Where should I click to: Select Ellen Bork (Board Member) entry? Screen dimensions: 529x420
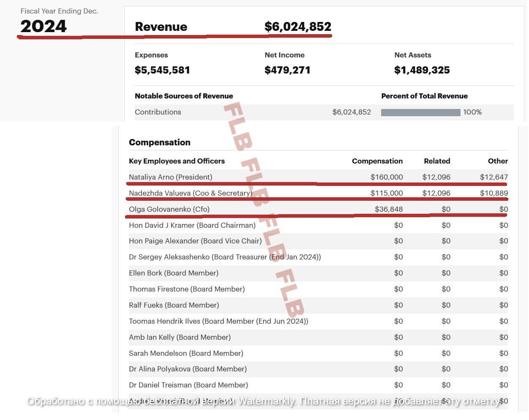pyautogui.click(x=173, y=273)
